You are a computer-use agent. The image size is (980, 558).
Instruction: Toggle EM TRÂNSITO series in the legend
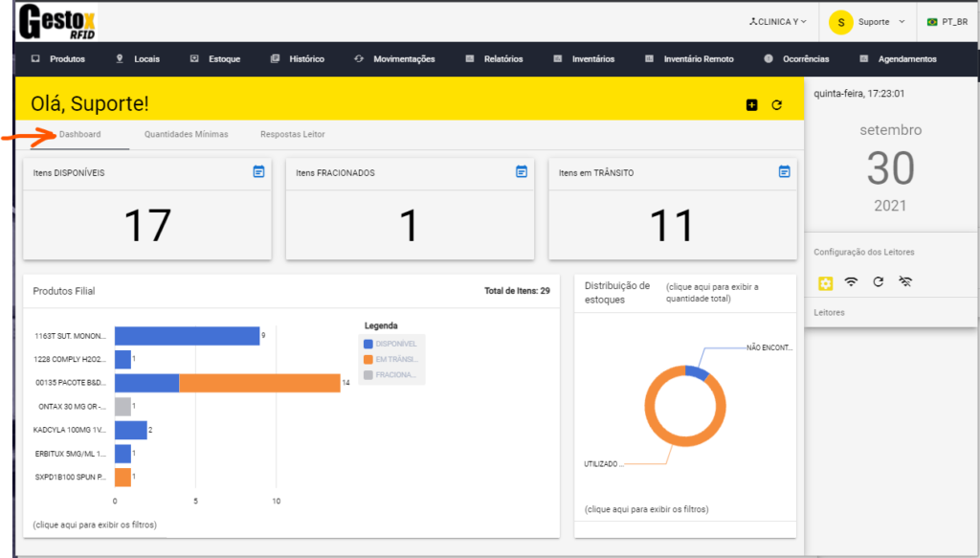[390, 359]
